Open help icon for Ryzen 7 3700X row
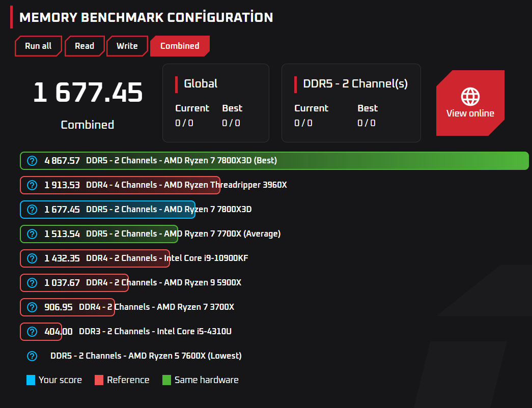The height and width of the screenshot is (408, 532). (32, 307)
